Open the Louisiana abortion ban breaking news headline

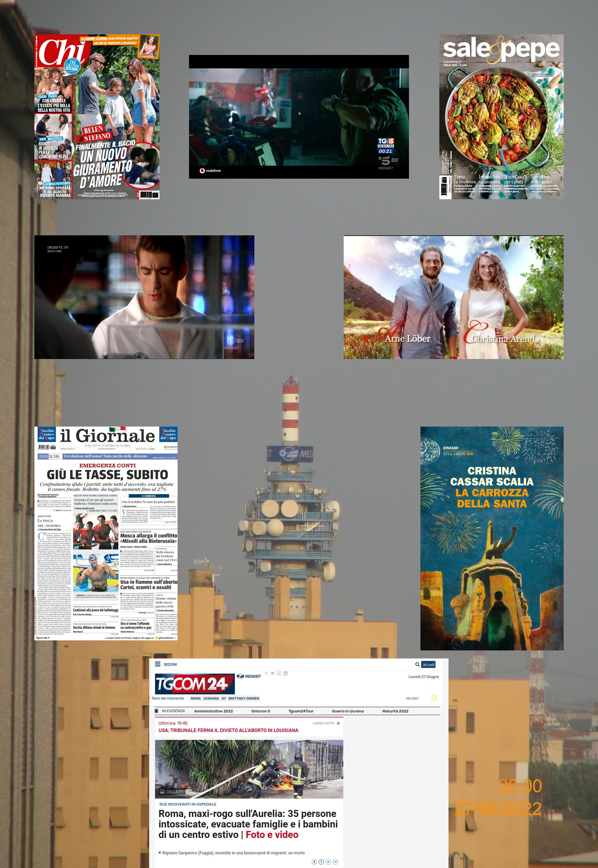pyautogui.click(x=228, y=730)
